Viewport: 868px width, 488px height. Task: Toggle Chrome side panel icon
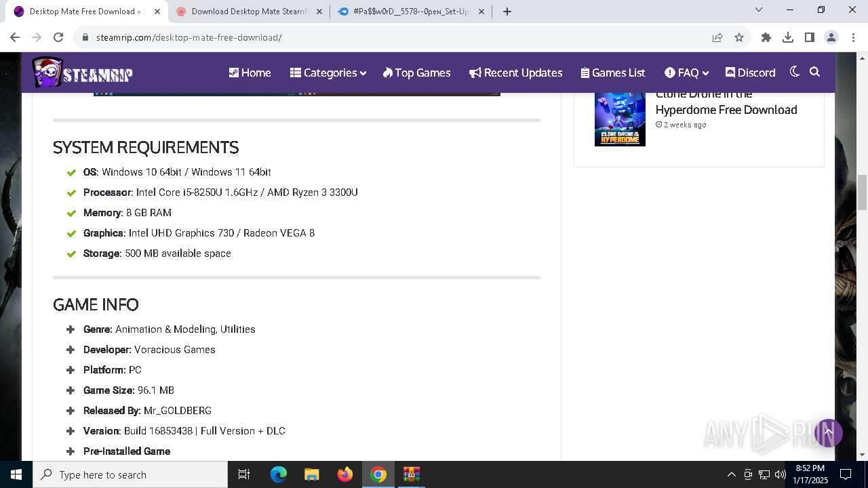tap(810, 37)
